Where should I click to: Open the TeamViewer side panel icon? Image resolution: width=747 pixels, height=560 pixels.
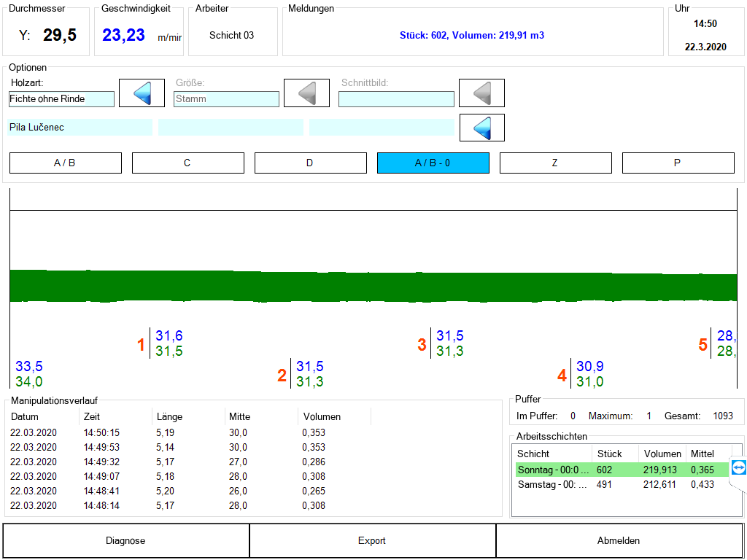click(x=738, y=467)
